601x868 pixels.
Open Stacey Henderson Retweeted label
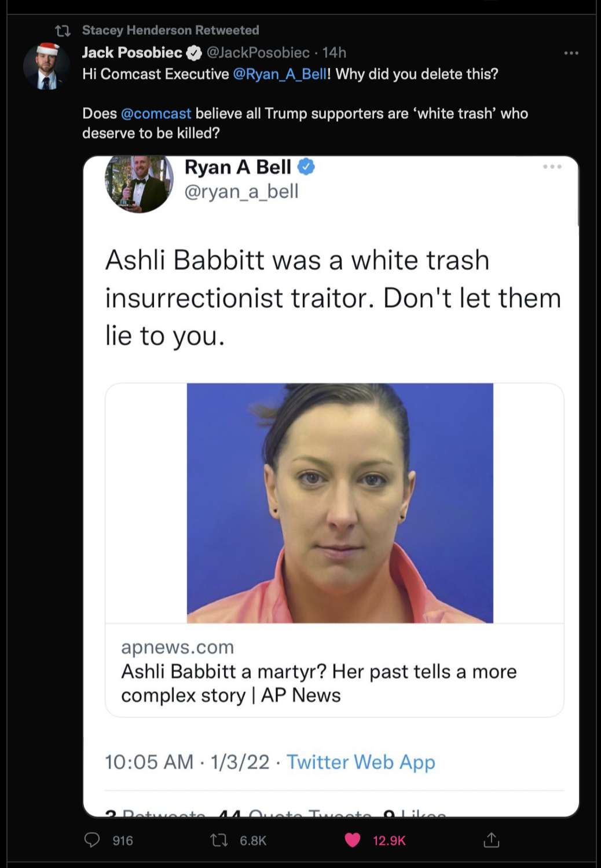171,30
